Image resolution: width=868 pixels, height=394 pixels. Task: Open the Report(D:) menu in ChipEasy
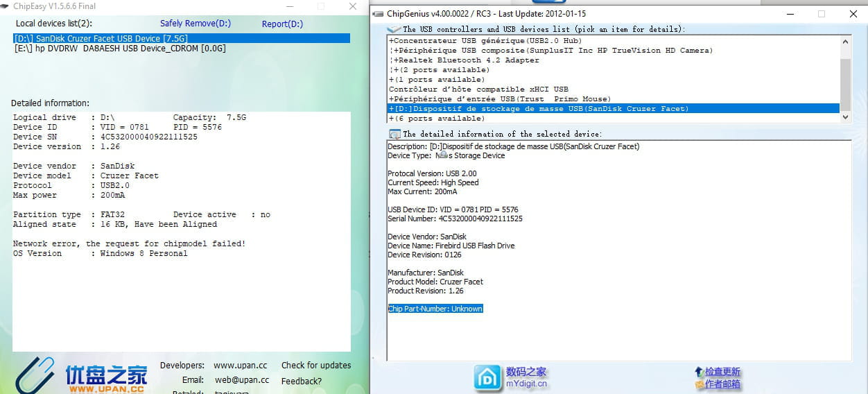(x=282, y=24)
